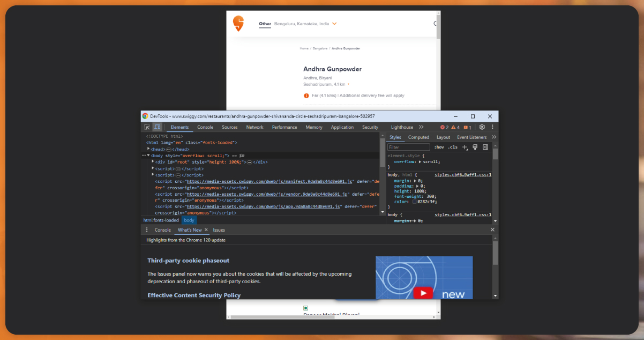
Task: Close the What's New drawer tab
Action: click(206, 230)
